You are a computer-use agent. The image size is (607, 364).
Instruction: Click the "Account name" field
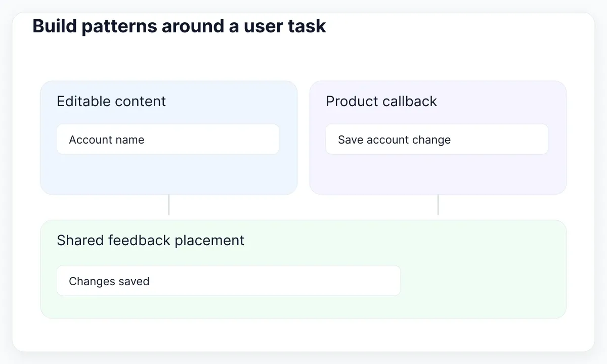coord(168,140)
